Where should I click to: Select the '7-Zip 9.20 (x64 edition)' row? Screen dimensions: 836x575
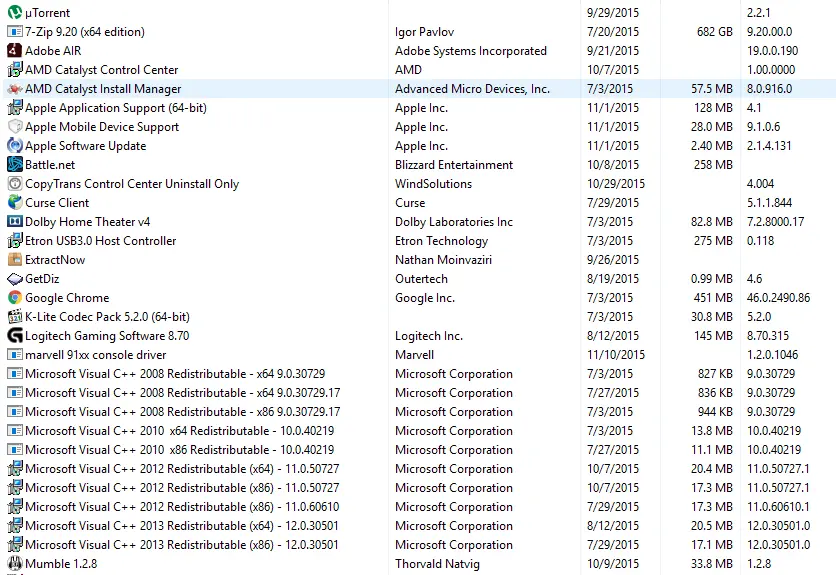pyautogui.click(x=418, y=31)
